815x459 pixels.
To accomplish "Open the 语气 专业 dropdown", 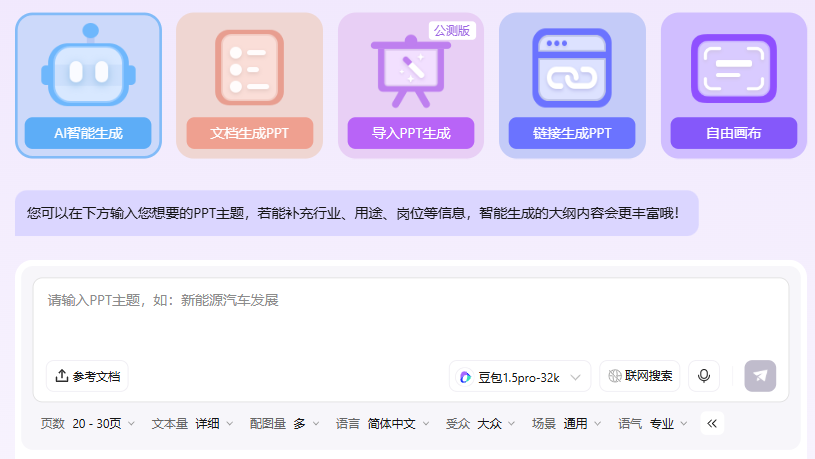I will [x=653, y=424].
